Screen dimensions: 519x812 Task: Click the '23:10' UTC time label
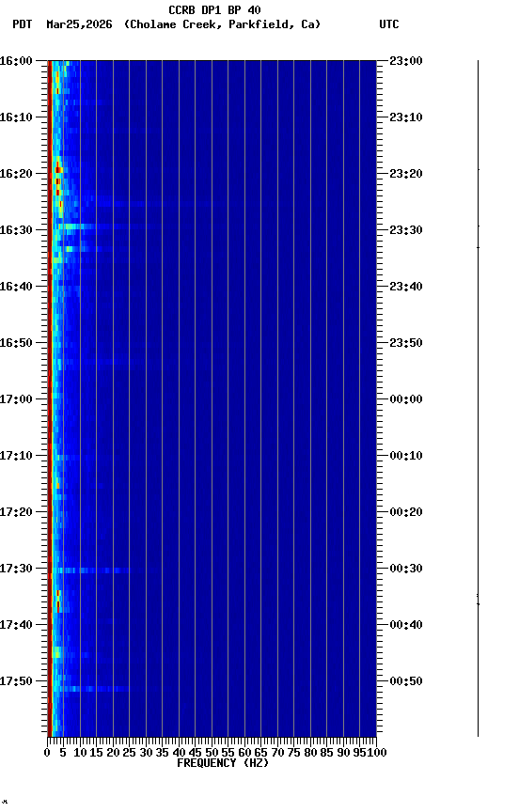pyautogui.click(x=406, y=117)
